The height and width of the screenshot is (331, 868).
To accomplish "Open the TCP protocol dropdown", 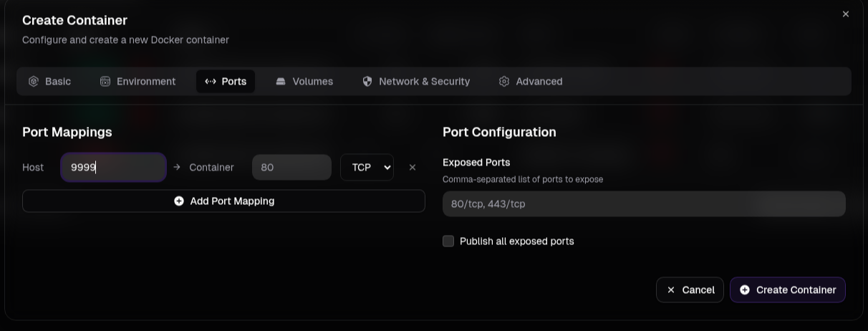I will [367, 168].
